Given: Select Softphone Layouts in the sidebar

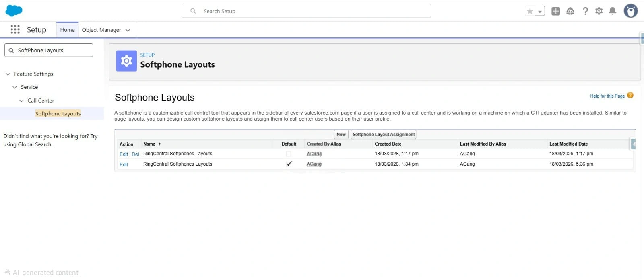Looking at the screenshot, I should 58,114.
